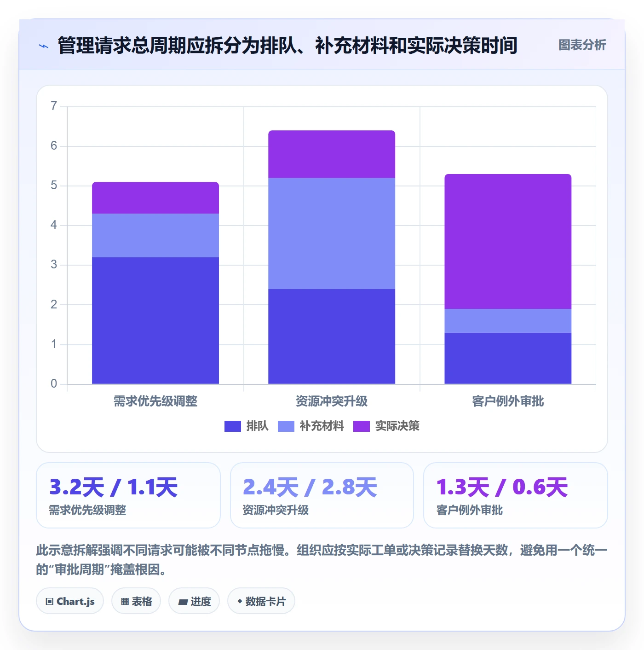Click the 2.4天 / 2.8天 data card
Screen dimensions: 644x650
point(322,495)
